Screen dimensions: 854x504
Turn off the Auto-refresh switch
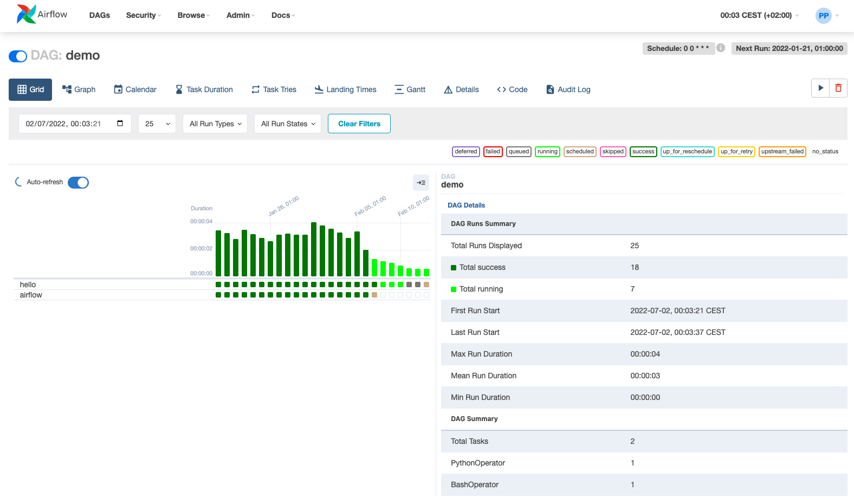click(x=78, y=183)
